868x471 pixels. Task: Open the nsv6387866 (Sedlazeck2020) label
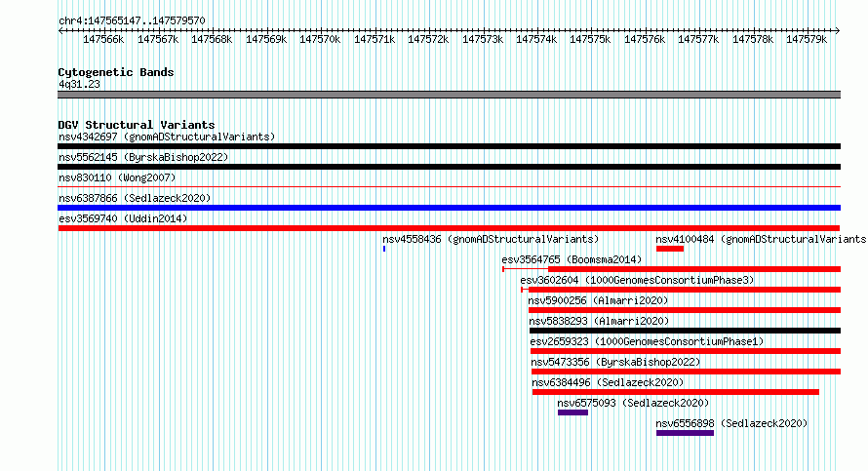pos(135,198)
